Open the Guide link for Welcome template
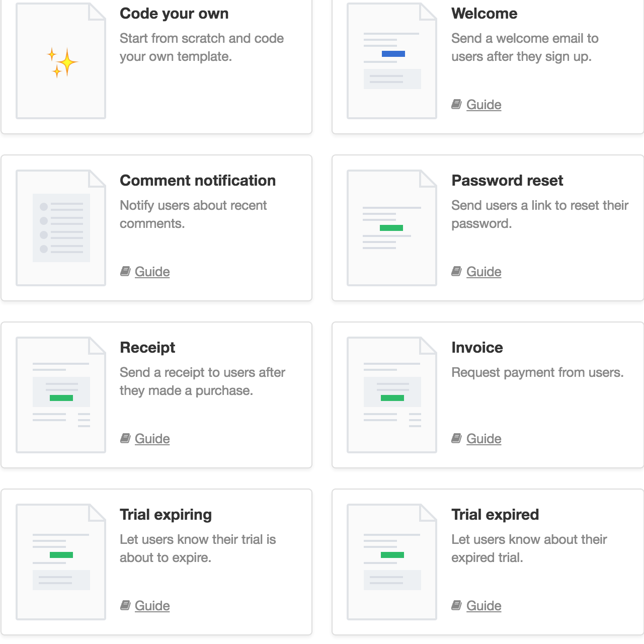 coord(484,105)
